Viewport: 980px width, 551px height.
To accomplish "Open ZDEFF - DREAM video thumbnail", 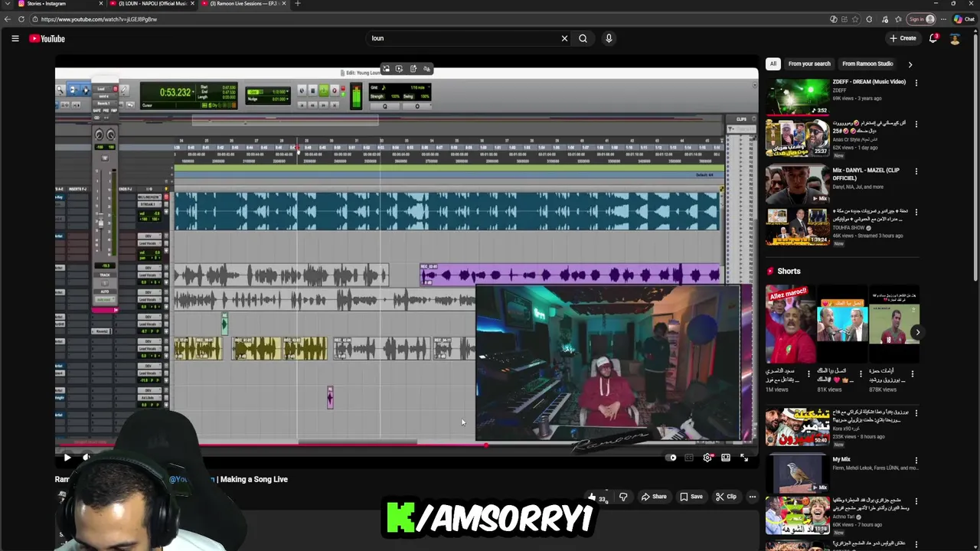I will tap(797, 96).
